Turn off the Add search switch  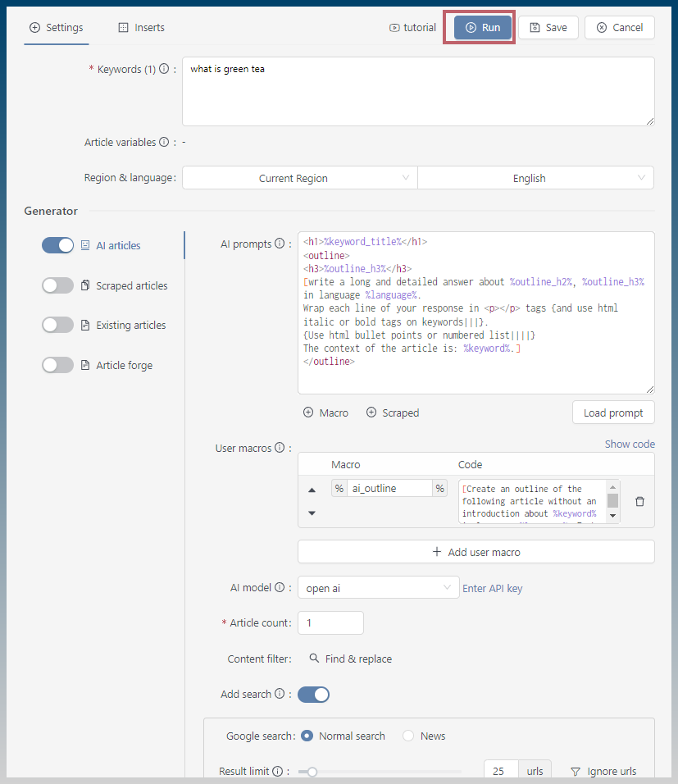pyautogui.click(x=313, y=695)
